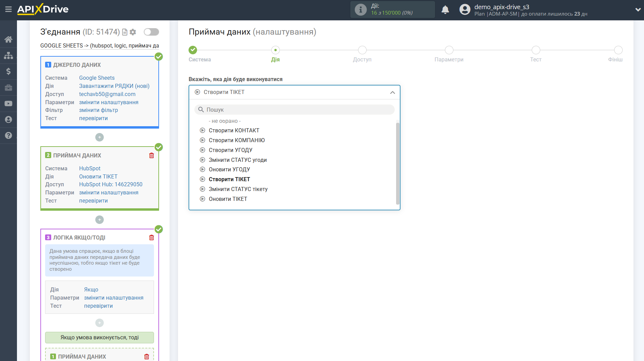Collapse the Створити ТІКЕТ action dropdown
The height and width of the screenshot is (361, 644).
(x=294, y=92)
